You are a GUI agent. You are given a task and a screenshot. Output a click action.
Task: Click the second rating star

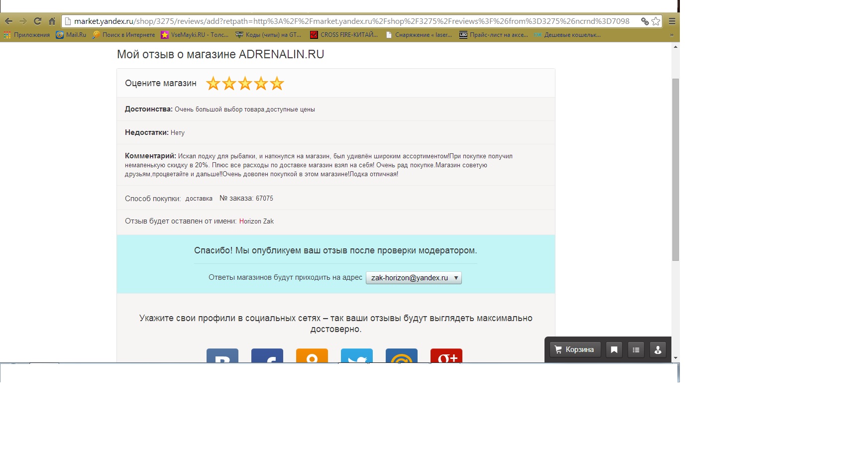tap(229, 84)
